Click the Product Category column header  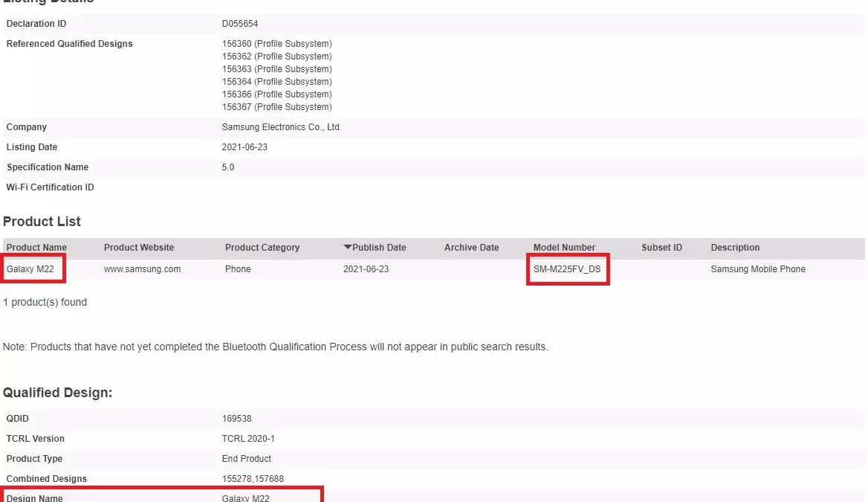click(262, 248)
